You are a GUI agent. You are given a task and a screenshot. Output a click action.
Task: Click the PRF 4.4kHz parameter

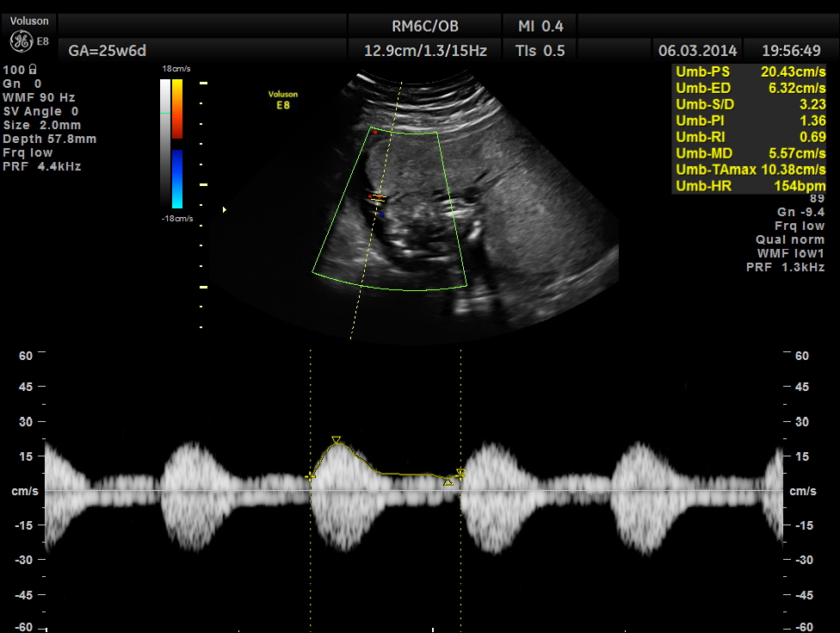[x=42, y=166]
